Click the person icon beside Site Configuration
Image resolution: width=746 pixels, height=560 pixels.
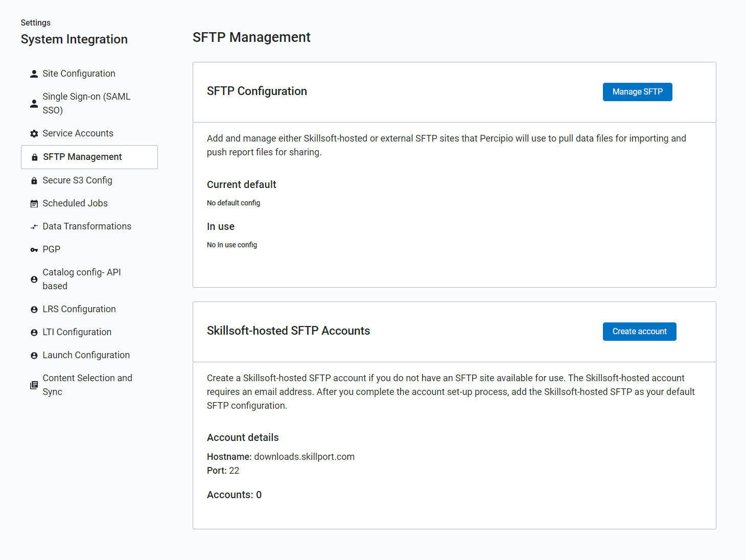tap(34, 74)
